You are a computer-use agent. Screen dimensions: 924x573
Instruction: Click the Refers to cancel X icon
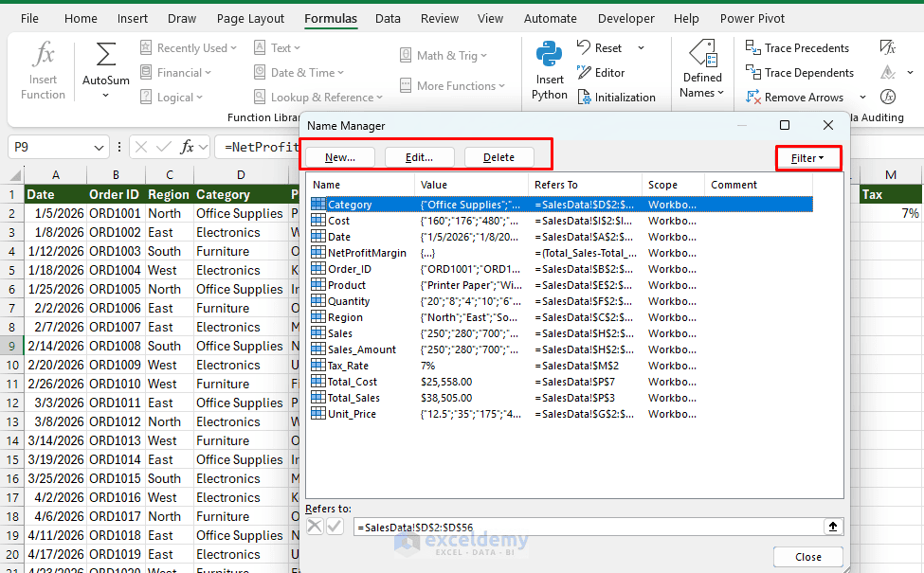[315, 526]
